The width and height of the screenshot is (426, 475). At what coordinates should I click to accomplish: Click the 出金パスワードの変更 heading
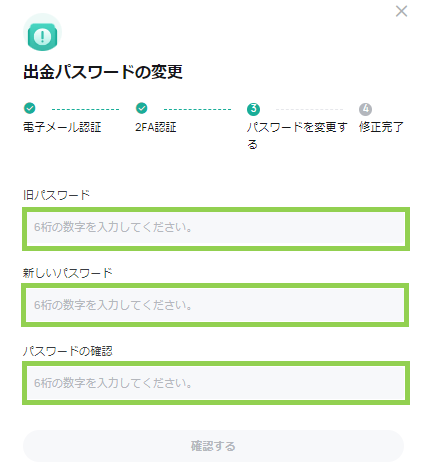click(103, 71)
